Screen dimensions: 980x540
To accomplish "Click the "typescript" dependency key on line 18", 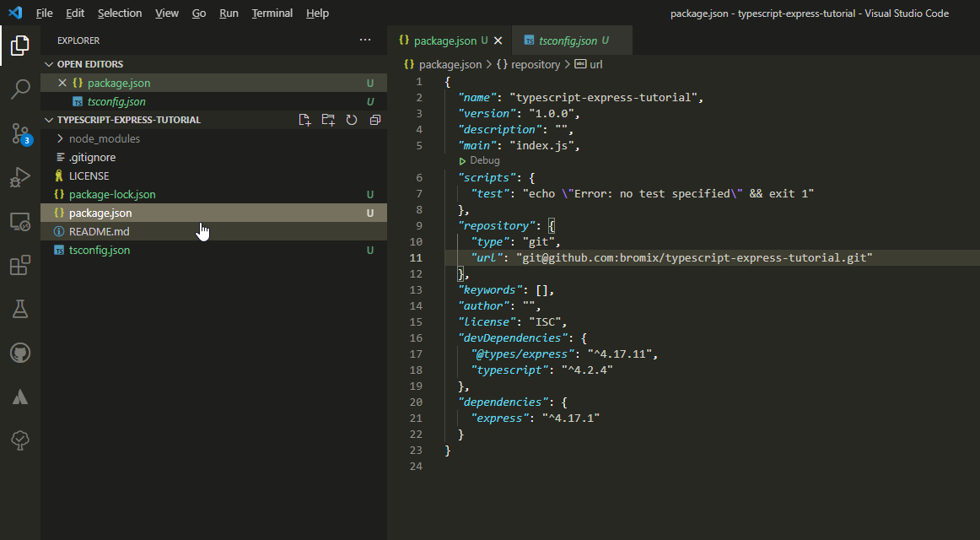I will coord(510,370).
